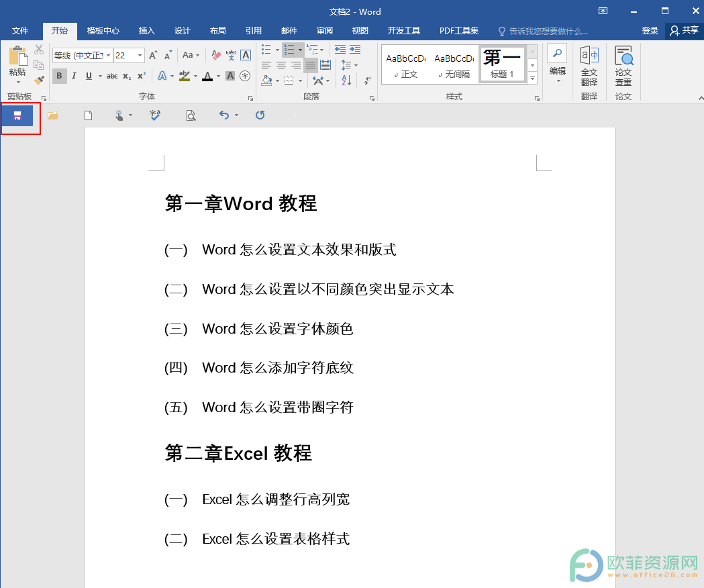Apply paragraph shading paint bucket
Screen dimensions: 704x588
pyautogui.click(x=266, y=81)
